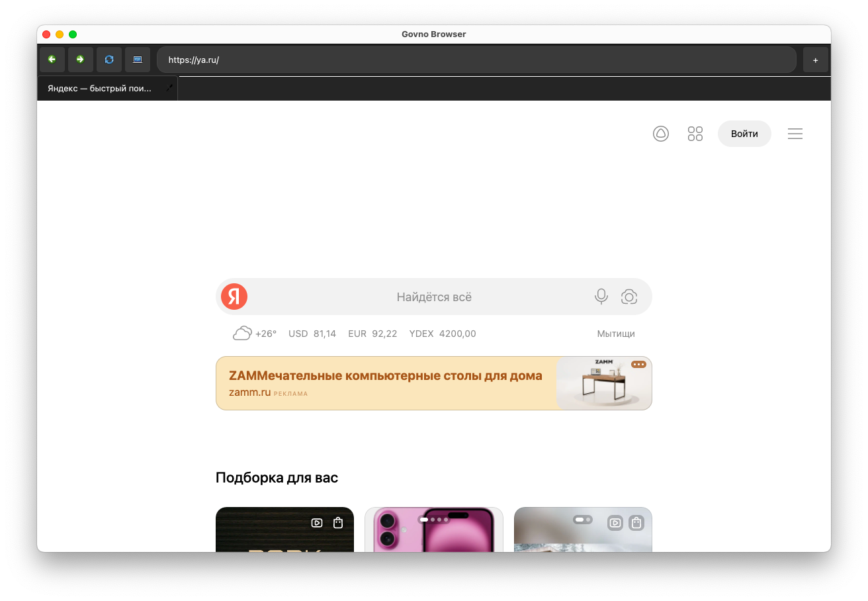The height and width of the screenshot is (601, 868).
Task: Click the ZAMM desk image in the ad
Action: click(x=605, y=383)
